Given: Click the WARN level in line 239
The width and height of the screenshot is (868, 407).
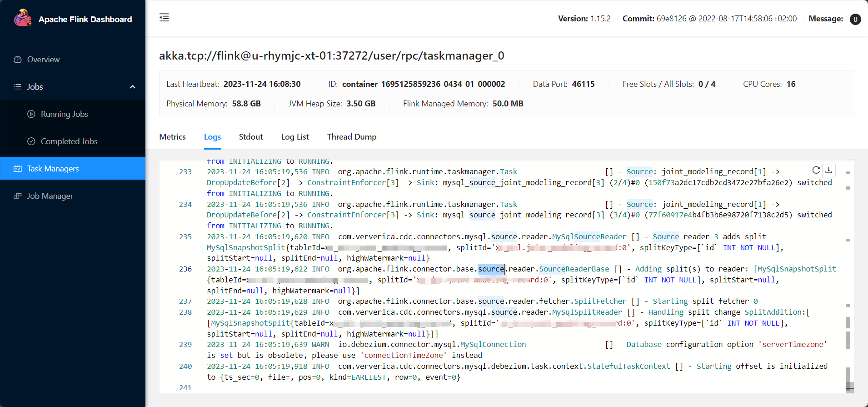Looking at the screenshot, I should click(x=320, y=345).
